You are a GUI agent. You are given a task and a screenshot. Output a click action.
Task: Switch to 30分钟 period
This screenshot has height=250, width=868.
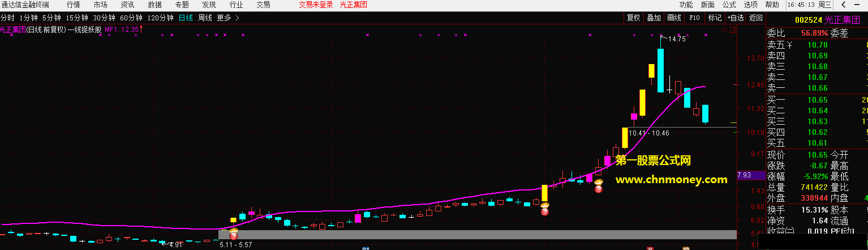pos(104,18)
